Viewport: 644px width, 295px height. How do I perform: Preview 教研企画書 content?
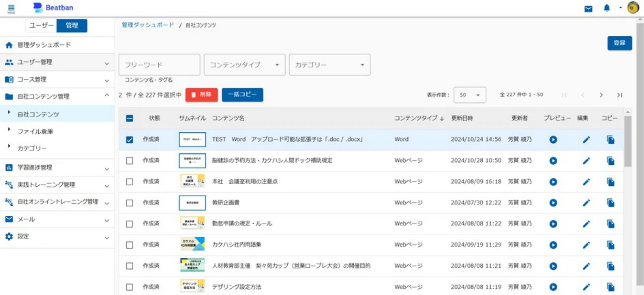(553, 203)
